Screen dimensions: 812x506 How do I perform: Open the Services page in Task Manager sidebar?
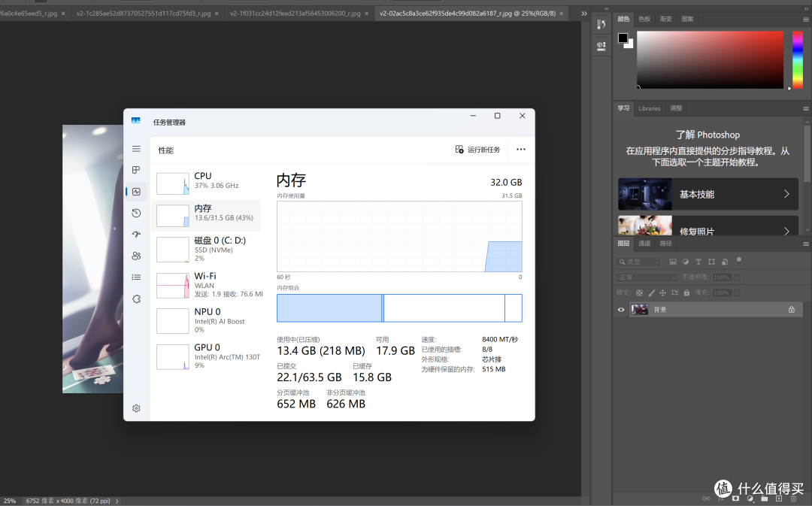[x=136, y=298]
